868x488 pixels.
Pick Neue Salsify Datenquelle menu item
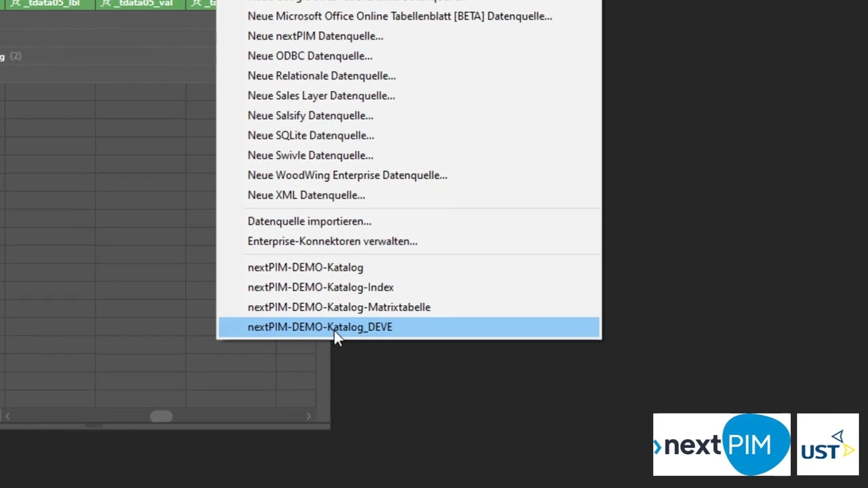point(409,115)
